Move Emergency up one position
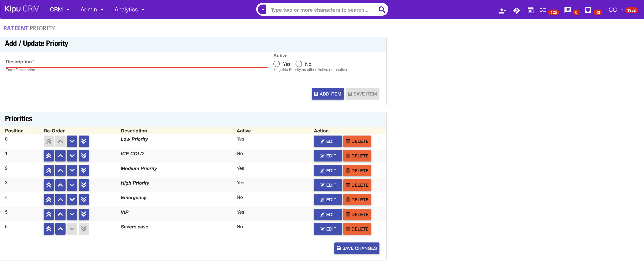644x262 pixels. click(x=60, y=200)
